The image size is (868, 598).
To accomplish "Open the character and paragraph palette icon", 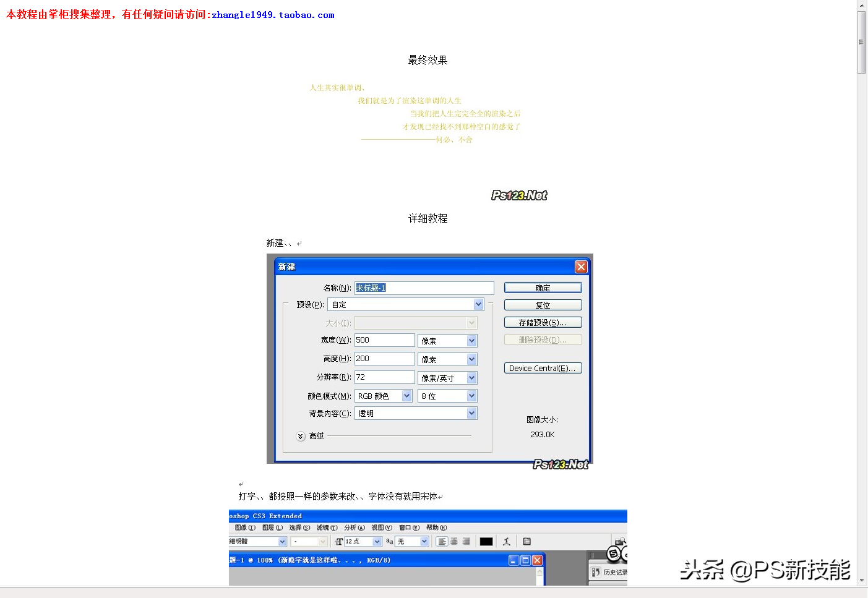I will [527, 542].
